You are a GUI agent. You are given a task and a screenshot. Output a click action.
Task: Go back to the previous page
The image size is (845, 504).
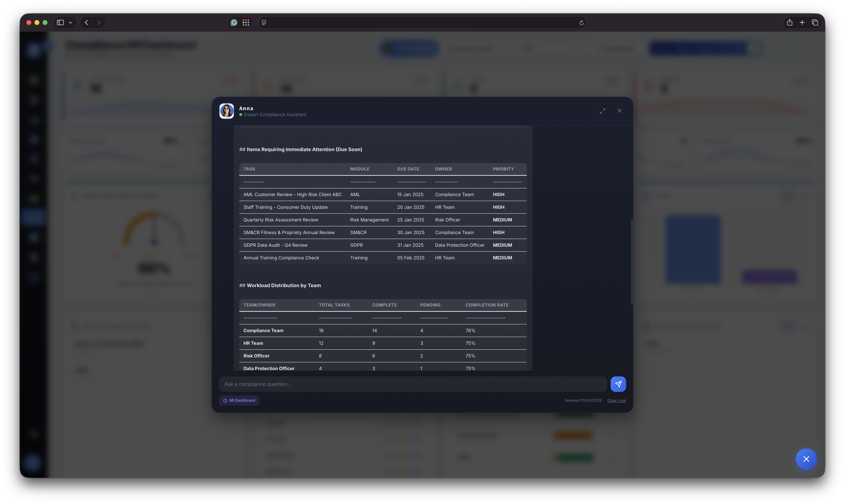tap(86, 22)
